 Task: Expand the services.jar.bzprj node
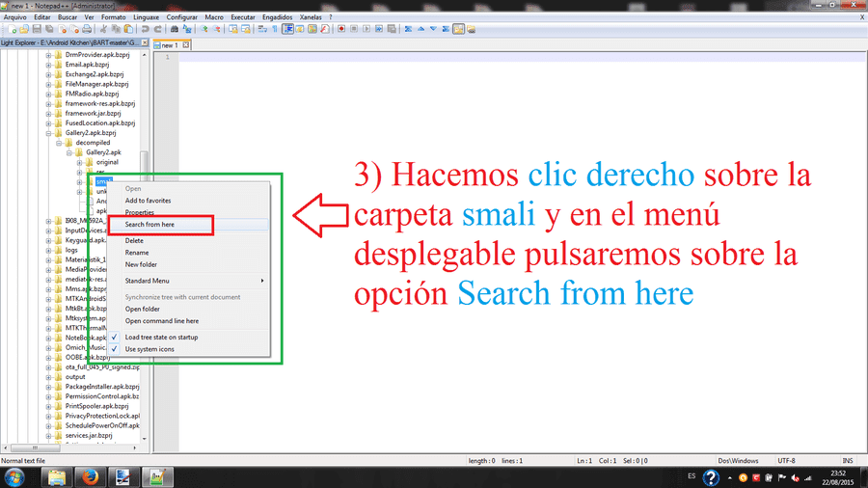point(49,435)
